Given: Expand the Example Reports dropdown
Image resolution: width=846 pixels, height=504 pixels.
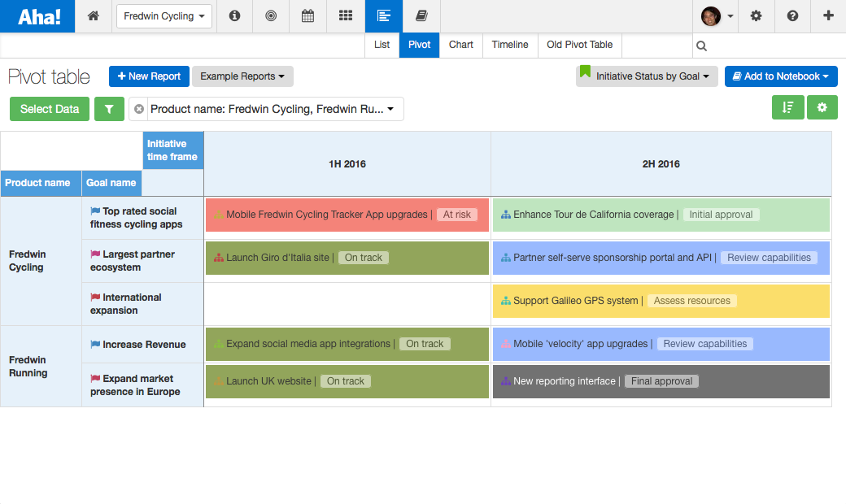Looking at the screenshot, I should coord(242,76).
